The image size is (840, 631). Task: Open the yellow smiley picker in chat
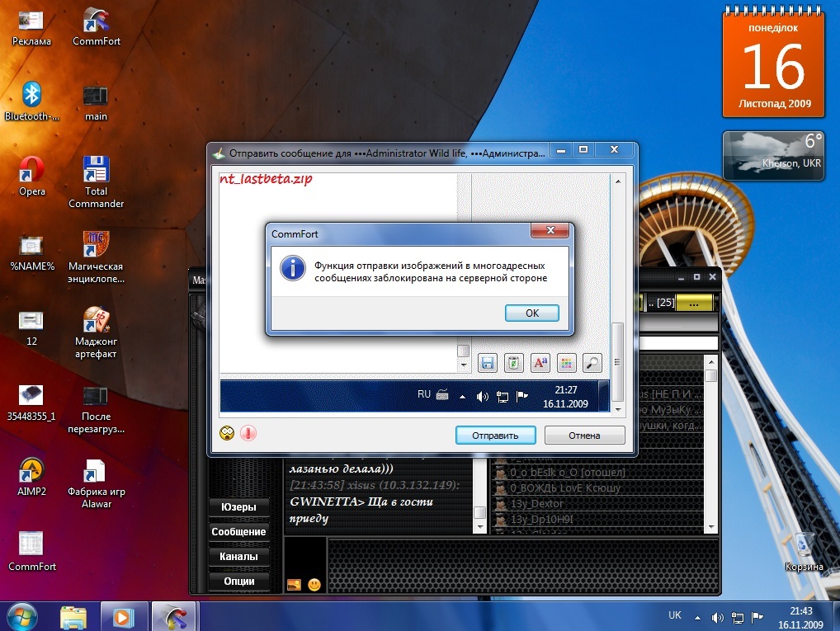[x=314, y=585]
